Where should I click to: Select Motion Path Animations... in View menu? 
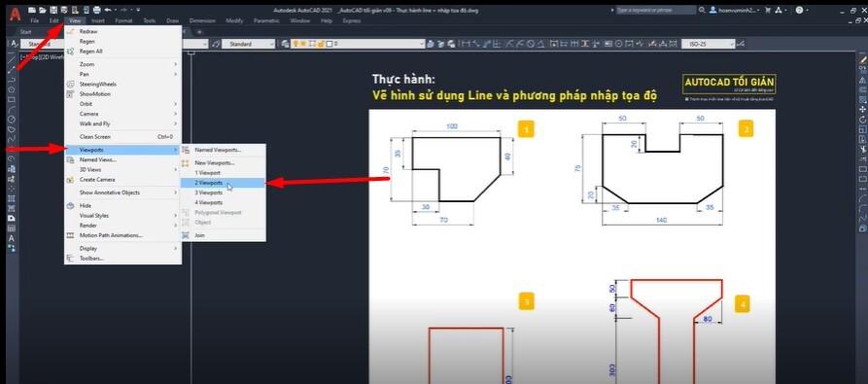[123, 235]
